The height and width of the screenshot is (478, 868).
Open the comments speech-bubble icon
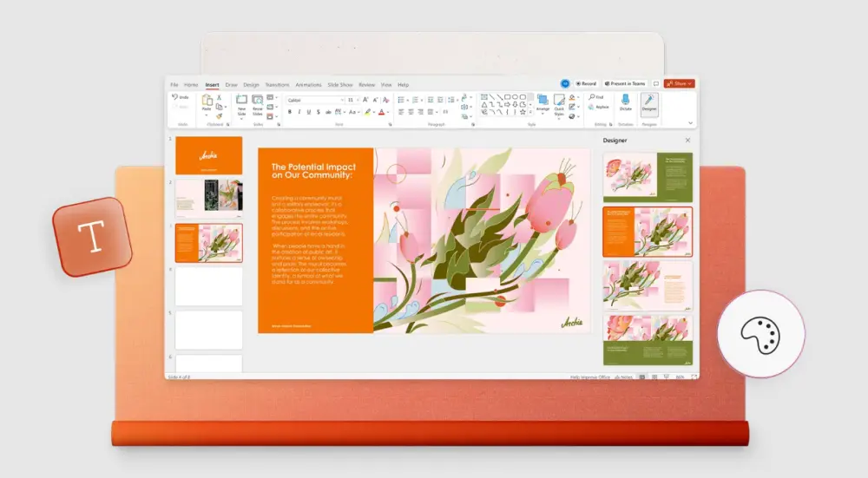click(656, 83)
